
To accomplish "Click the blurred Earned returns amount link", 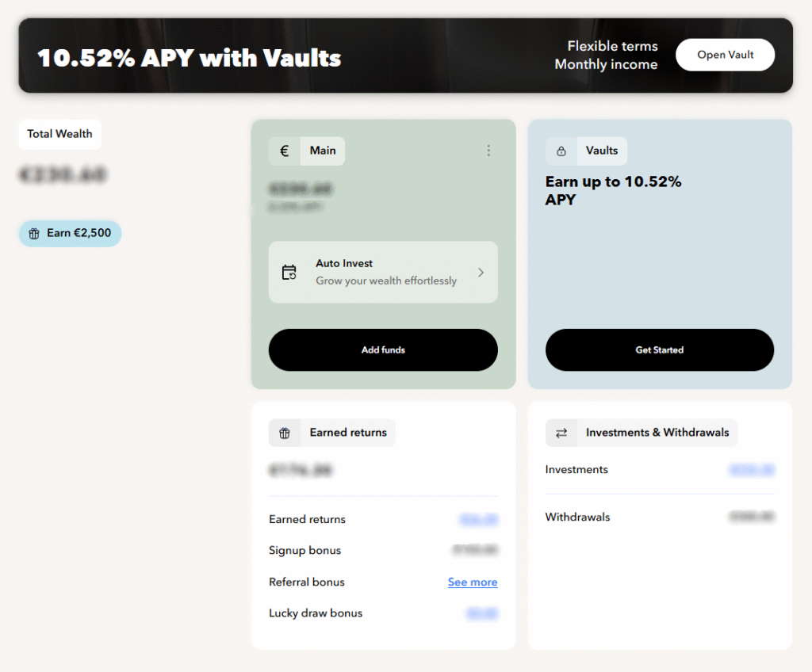I will 478,520.
